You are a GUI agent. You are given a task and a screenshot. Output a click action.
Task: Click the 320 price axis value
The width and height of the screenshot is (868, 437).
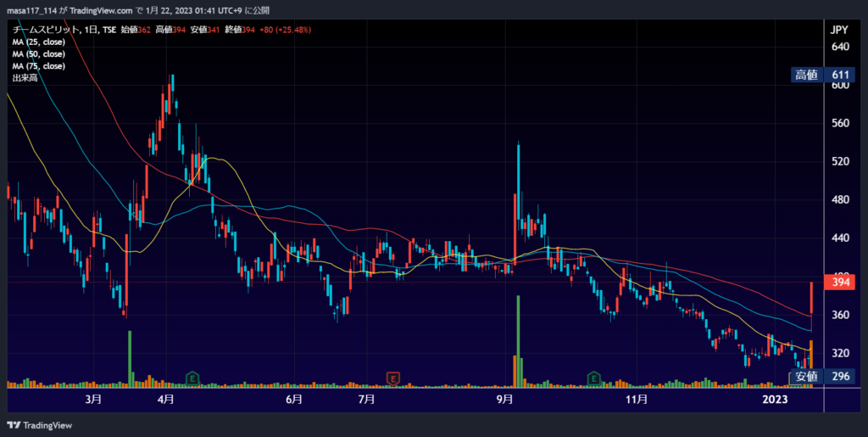point(840,353)
